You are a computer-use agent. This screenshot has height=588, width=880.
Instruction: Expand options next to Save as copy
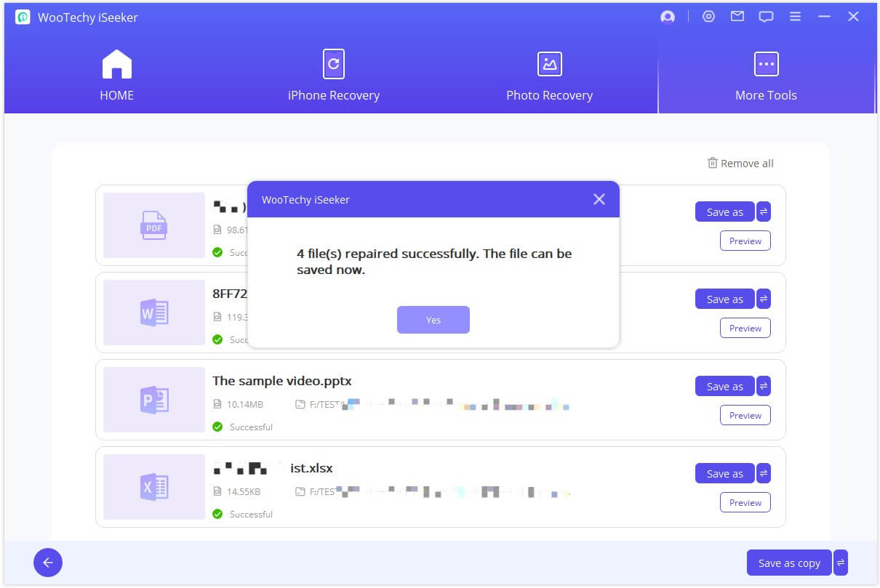841,563
